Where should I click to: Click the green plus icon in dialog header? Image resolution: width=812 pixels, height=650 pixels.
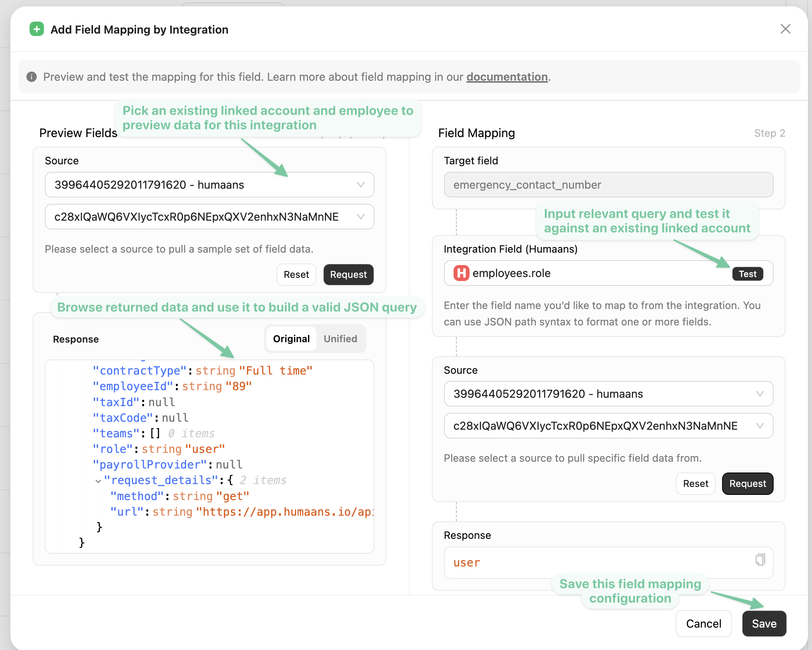point(37,29)
